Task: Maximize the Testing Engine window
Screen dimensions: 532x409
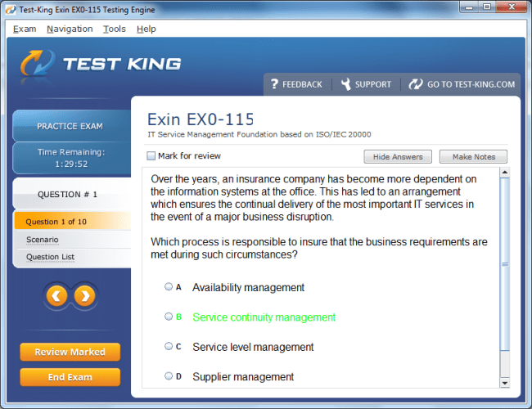Action: (x=487, y=7)
